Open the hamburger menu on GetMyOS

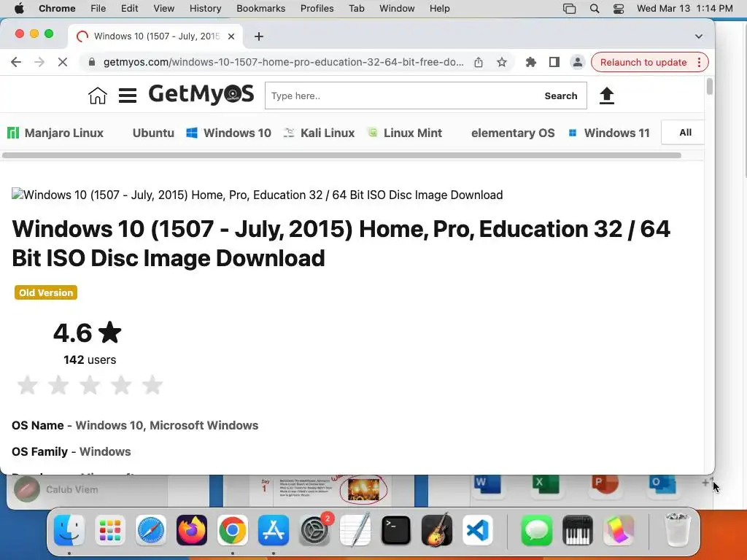[x=128, y=96]
